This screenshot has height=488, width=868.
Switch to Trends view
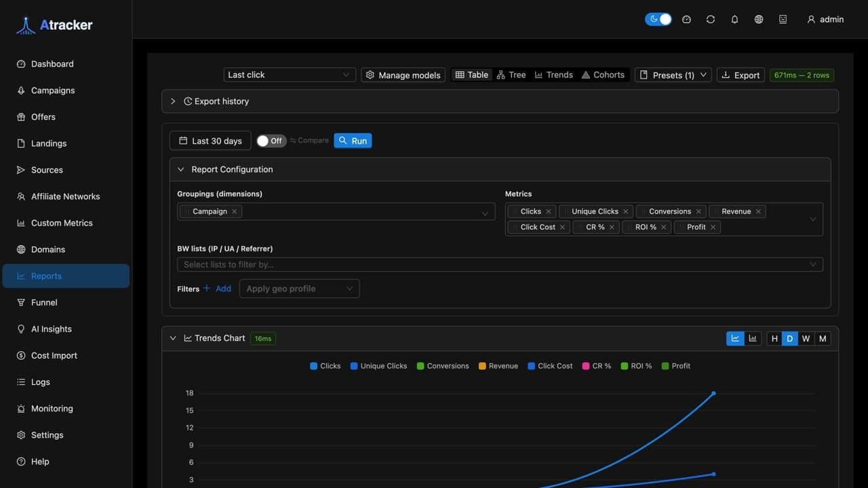point(554,75)
